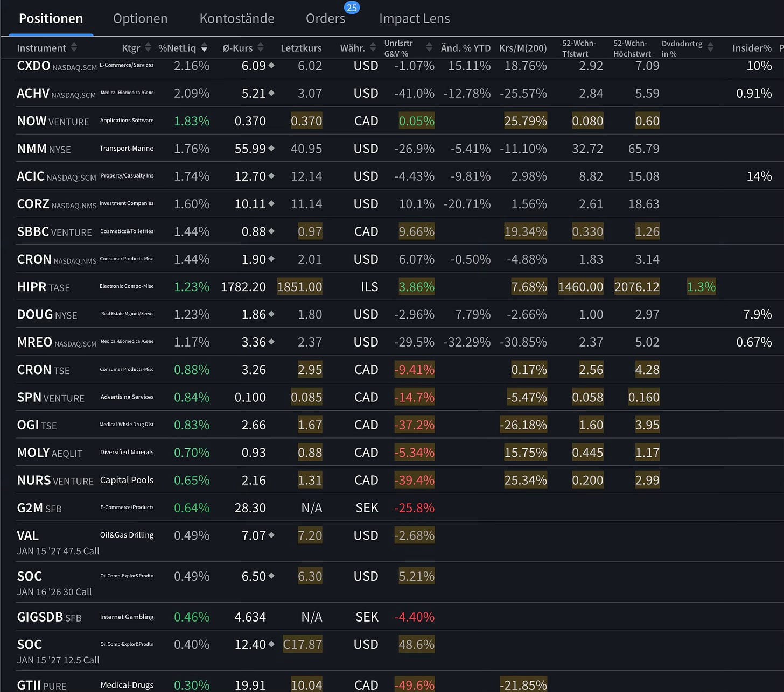This screenshot has height=692, width=784.
Task: Open the Orders tab
Action: [x=325, y=18]
